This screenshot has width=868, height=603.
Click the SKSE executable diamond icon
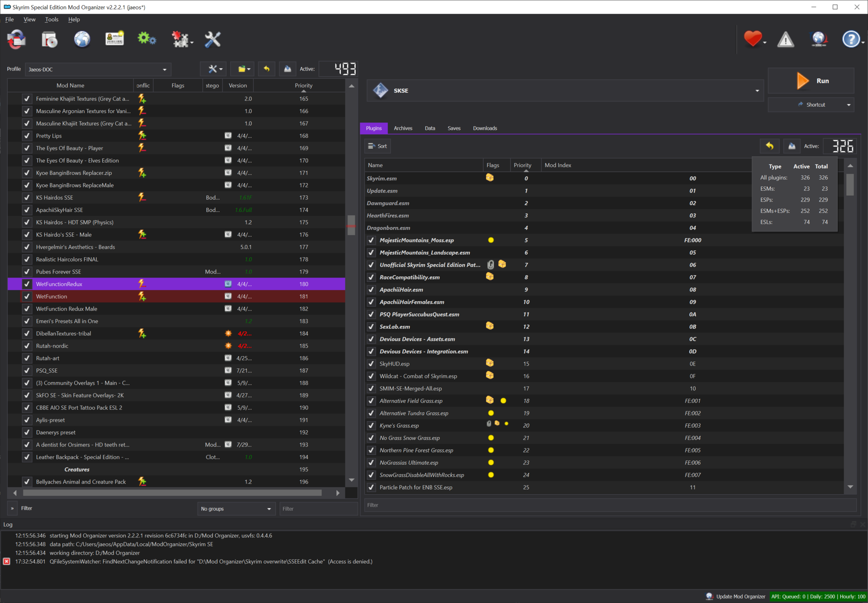[380, 90]
